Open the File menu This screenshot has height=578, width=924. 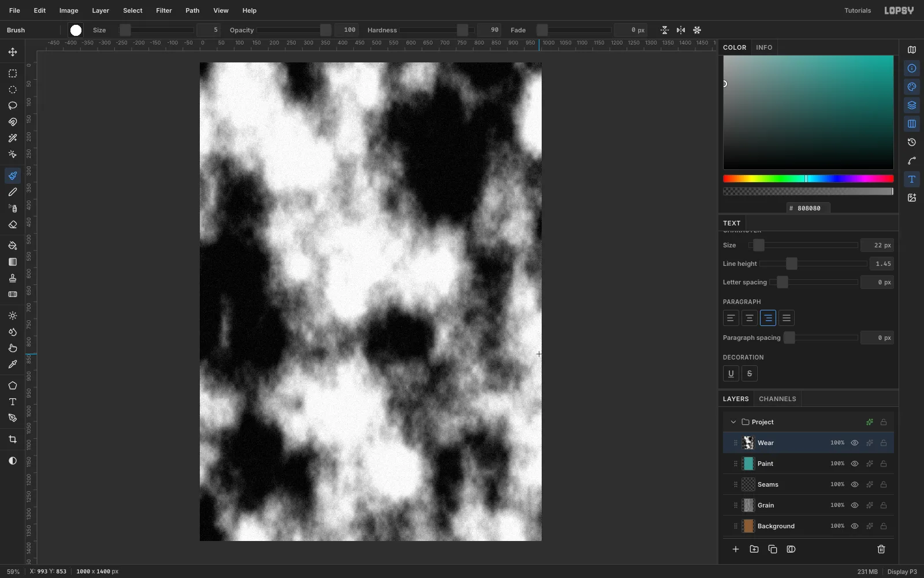coord(14,10)
